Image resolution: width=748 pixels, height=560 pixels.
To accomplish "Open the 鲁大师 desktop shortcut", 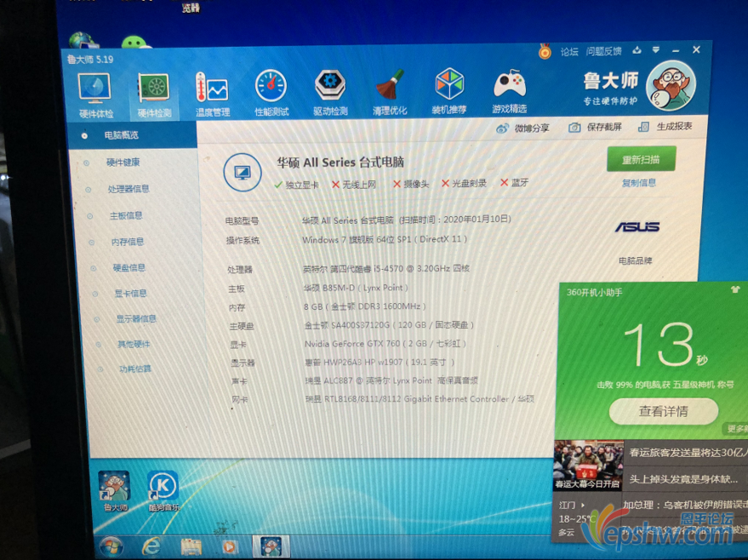I will coord(115,491).
